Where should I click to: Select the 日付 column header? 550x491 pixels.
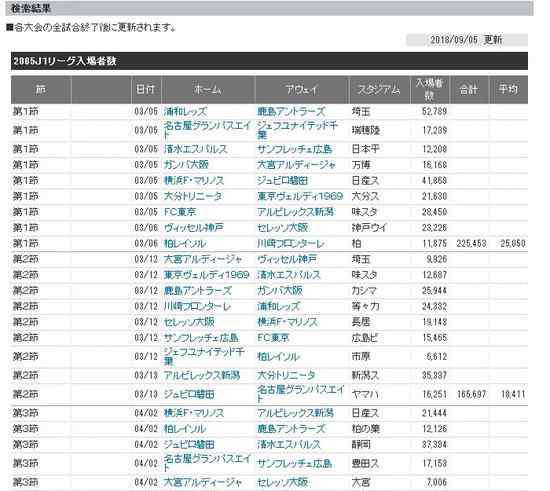point(146,89)
